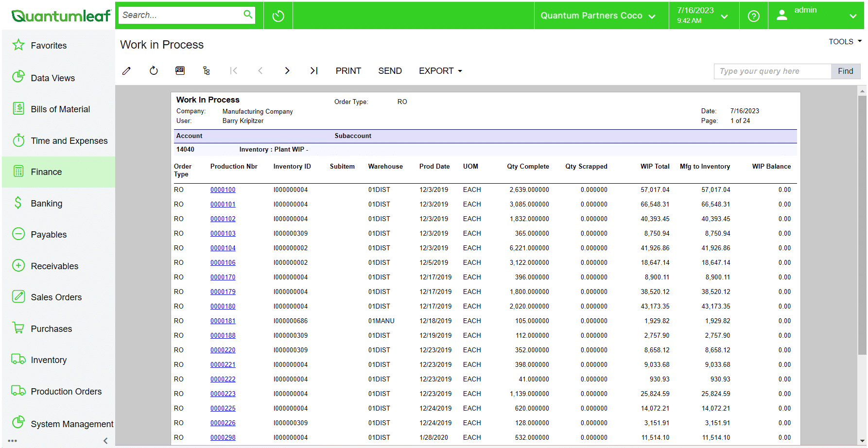Screen dimensions: 868x448
Task: Click '1 of 24' page indicator
Action: [740, 121]
